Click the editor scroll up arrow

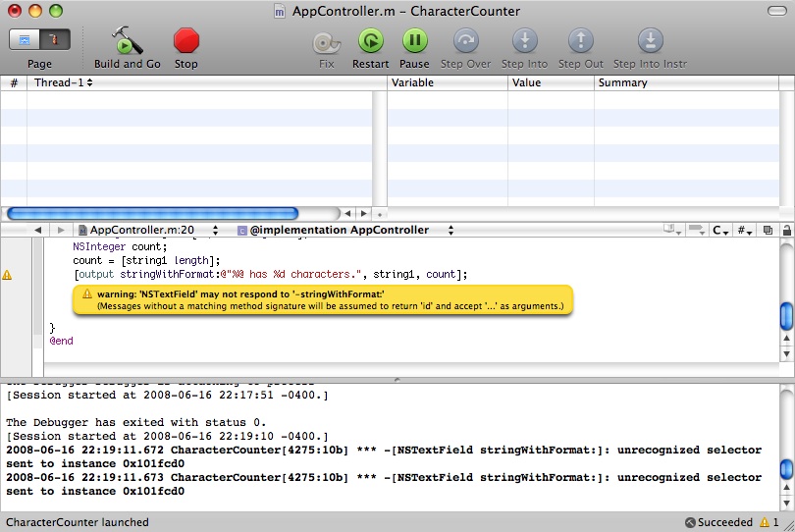(786, 338)
